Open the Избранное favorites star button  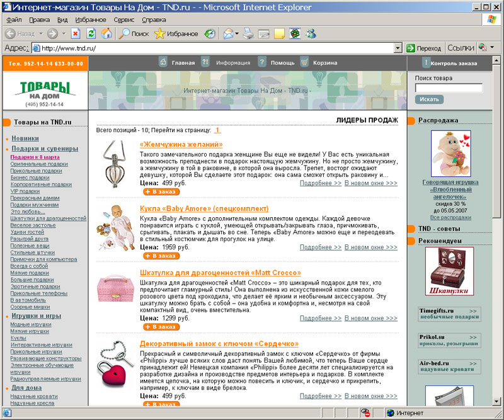click(x=176, y=33)
